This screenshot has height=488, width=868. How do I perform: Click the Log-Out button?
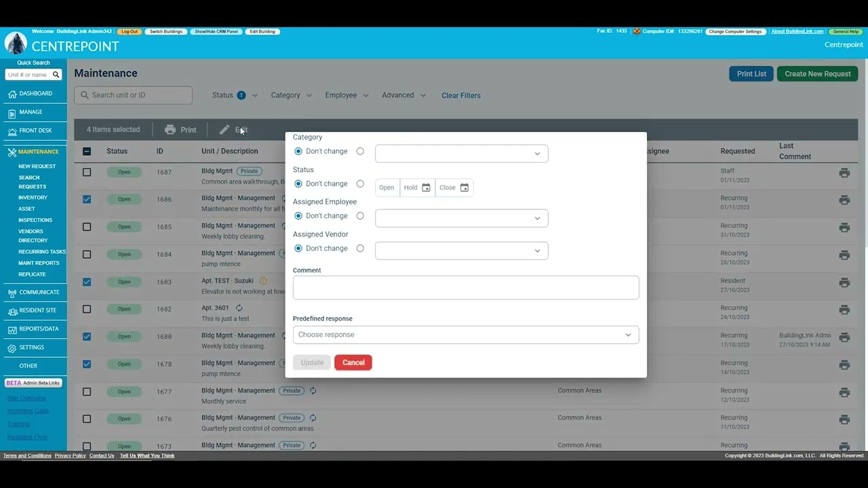tap(129, 32)
